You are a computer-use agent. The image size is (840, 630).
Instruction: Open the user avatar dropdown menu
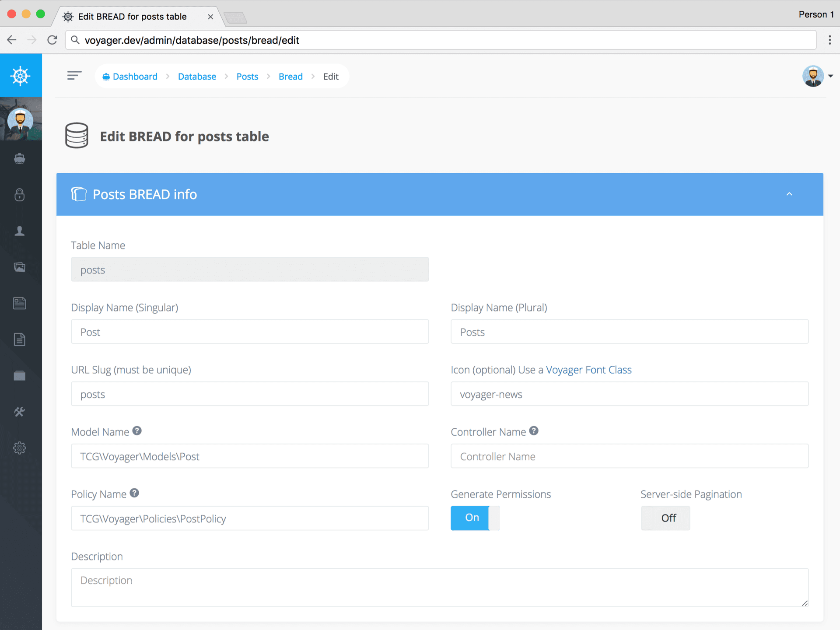(x=817, y=76)
